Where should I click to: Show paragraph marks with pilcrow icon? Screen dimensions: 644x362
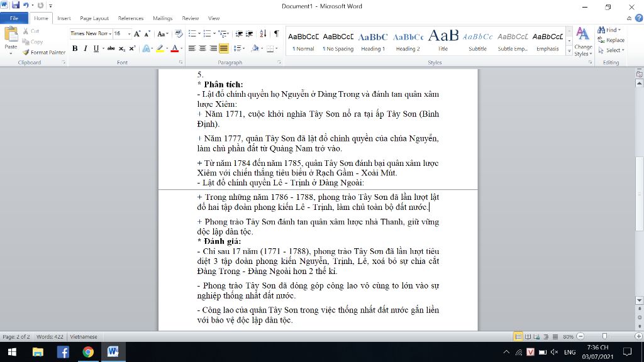[x=277, y=34]
